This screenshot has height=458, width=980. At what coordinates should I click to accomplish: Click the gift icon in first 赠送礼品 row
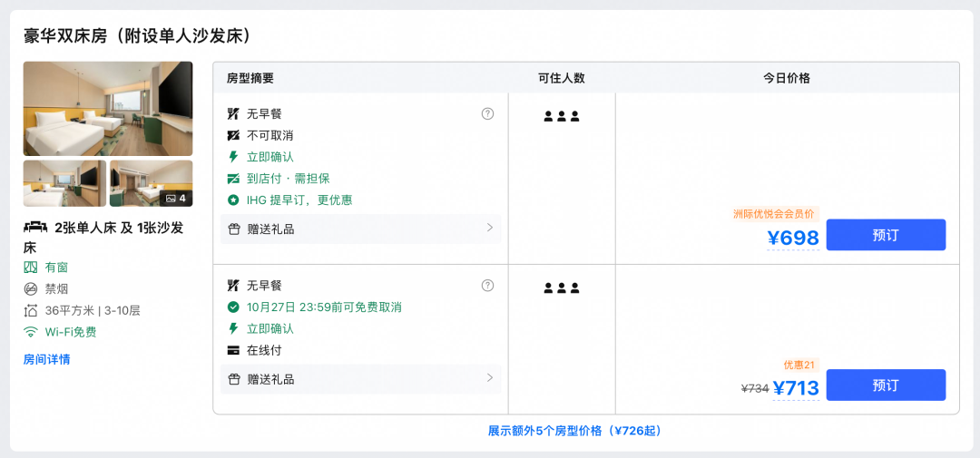click(234, 229)
